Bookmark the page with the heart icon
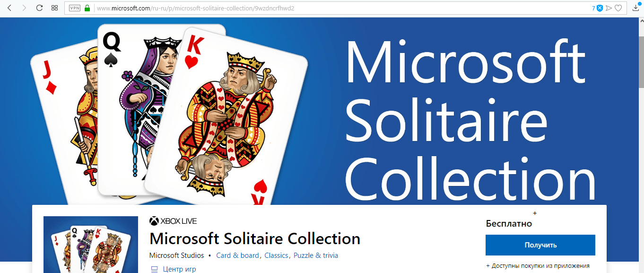 pos(618,8)
